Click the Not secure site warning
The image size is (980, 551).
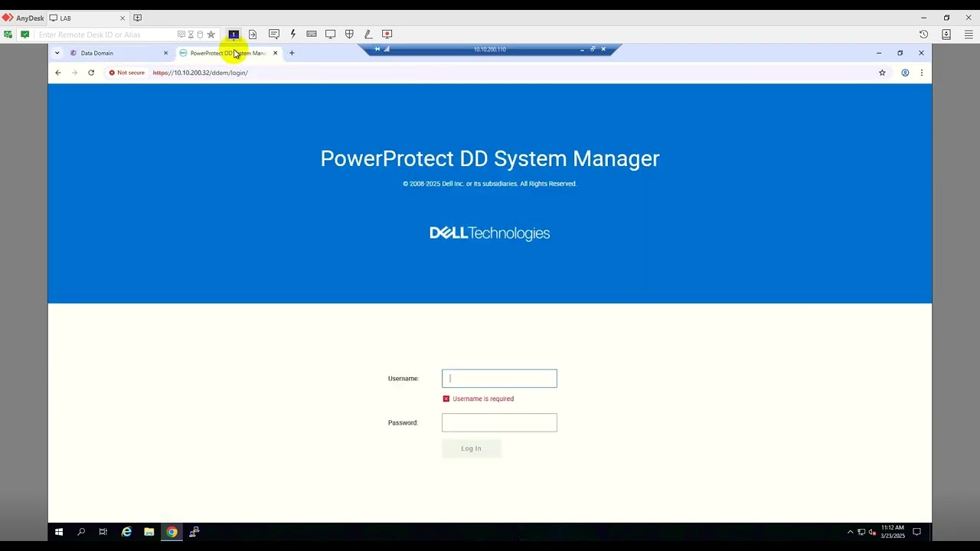point(126,73)
